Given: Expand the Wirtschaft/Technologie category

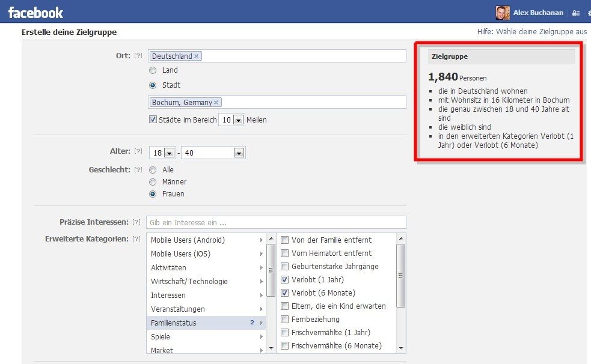Looking at the screenshot, I should coord(206,281).
